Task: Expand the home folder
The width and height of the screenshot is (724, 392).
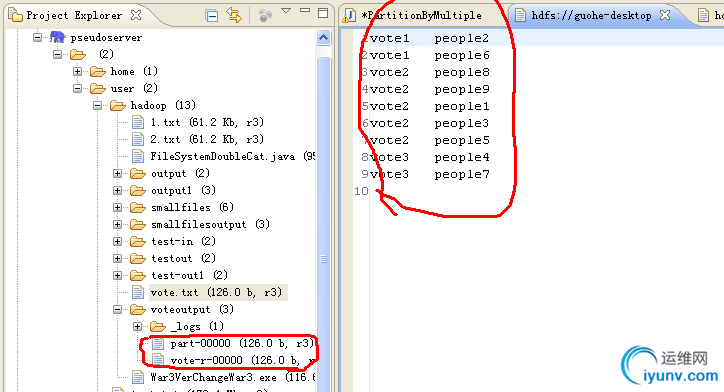Action: coord(78,72)
